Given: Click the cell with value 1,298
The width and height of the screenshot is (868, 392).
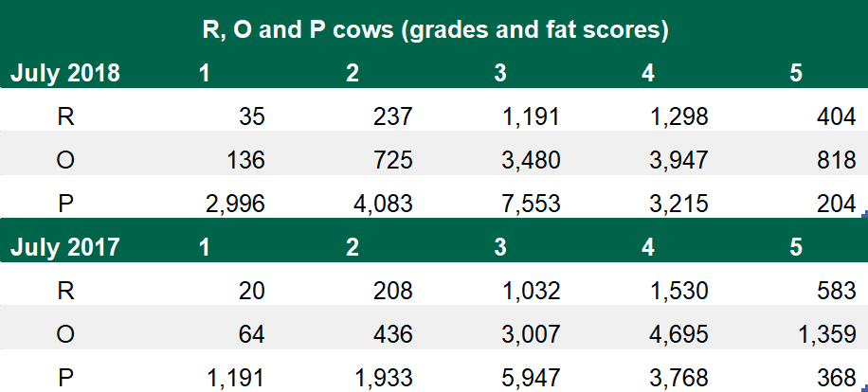Looking at the screenshot, I should click(678, 116).
